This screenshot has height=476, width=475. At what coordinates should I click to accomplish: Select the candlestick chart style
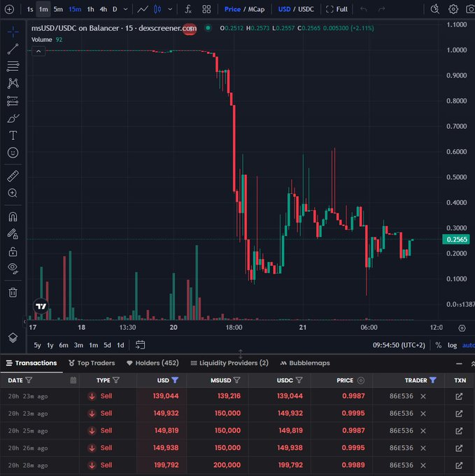pyautogui.click(x=157, y=9)
